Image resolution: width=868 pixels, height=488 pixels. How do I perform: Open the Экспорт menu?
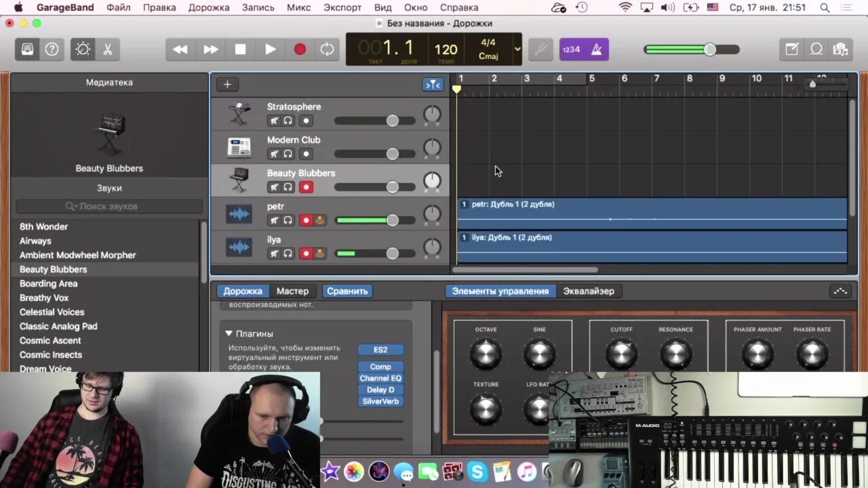click(x=342, y=7)
